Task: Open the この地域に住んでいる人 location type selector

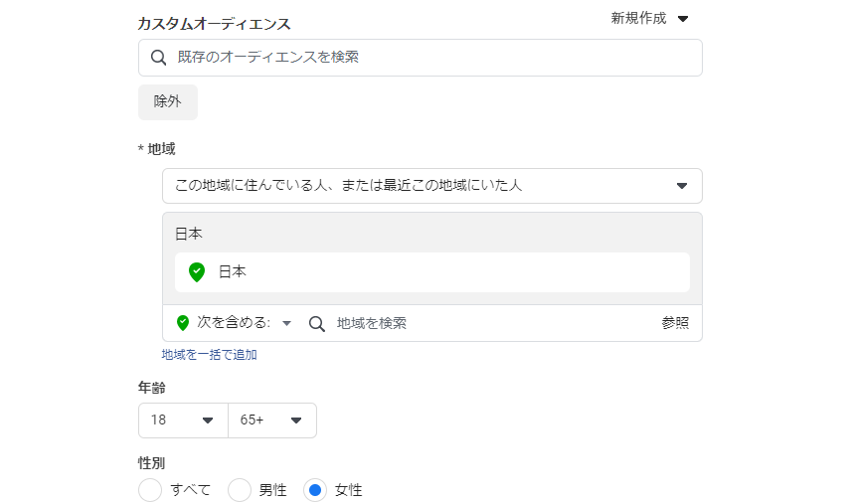Action: tap(432, 186)
